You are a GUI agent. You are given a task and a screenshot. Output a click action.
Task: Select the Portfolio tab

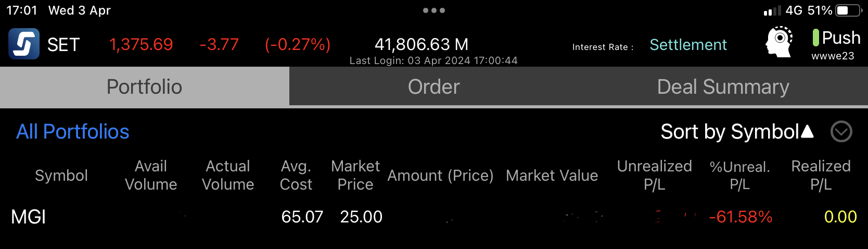[145, 86]
